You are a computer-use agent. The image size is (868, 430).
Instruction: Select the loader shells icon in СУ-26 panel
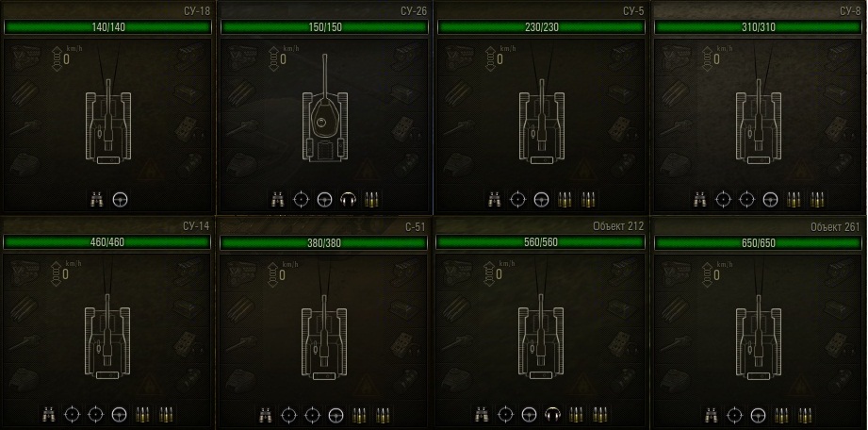(x=372, y=200)
